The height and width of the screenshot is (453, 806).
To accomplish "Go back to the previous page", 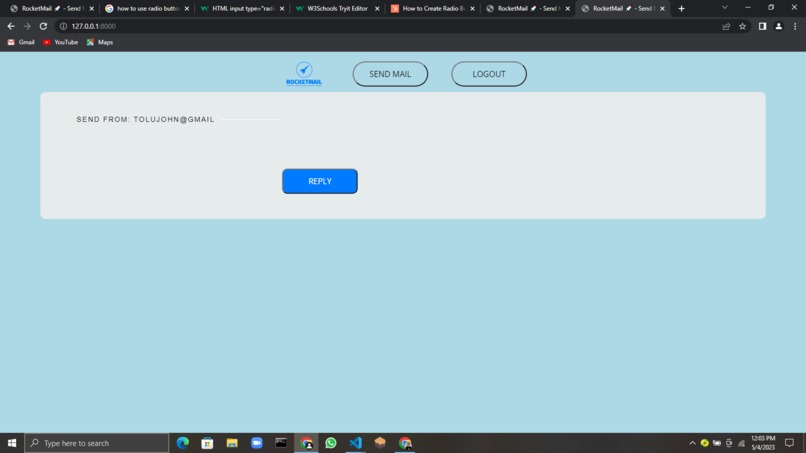I will point(11,26).
